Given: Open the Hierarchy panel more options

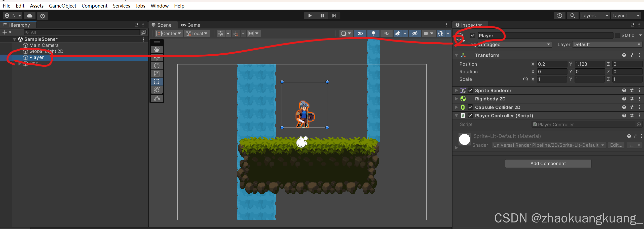Looking at the screenshot, I should 143,25.
